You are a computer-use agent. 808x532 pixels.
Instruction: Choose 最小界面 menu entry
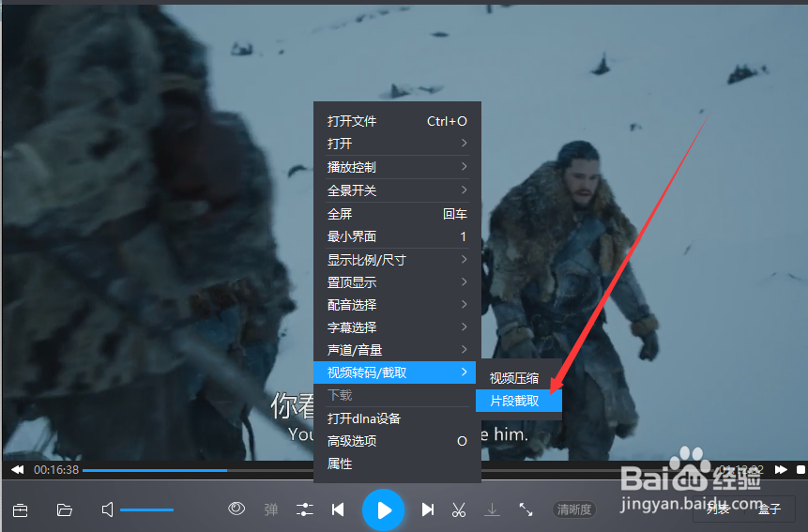pos(397,236)
